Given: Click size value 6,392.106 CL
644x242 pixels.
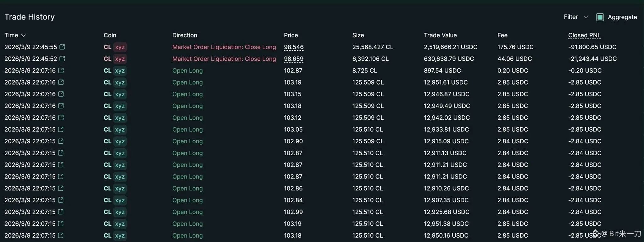Looking at the screenshot, I should click(x=370, y=59).
